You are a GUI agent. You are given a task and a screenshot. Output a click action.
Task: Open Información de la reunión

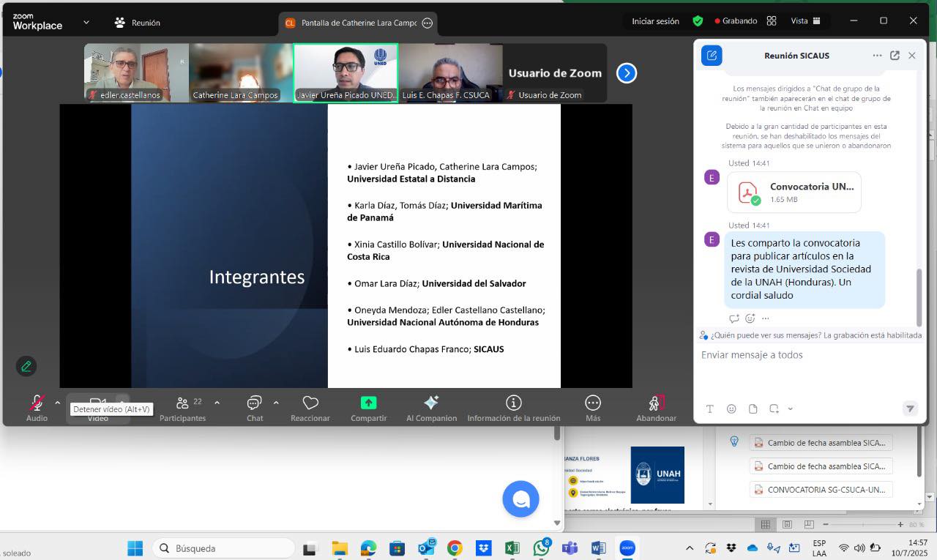[x=514, y=403]
